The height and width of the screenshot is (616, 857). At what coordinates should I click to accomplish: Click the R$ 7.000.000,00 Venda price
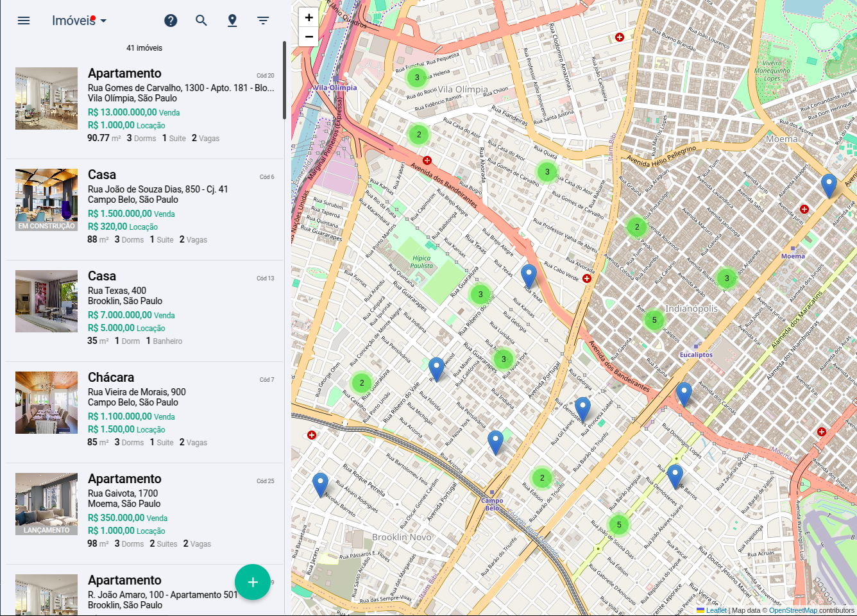pyautogui.click(x=131, y=315)
